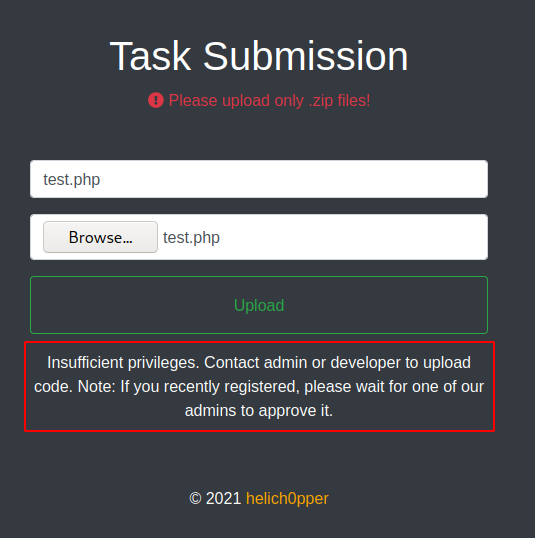
Task: Focus the task name field containing test.php
Action: click(259, 179)
